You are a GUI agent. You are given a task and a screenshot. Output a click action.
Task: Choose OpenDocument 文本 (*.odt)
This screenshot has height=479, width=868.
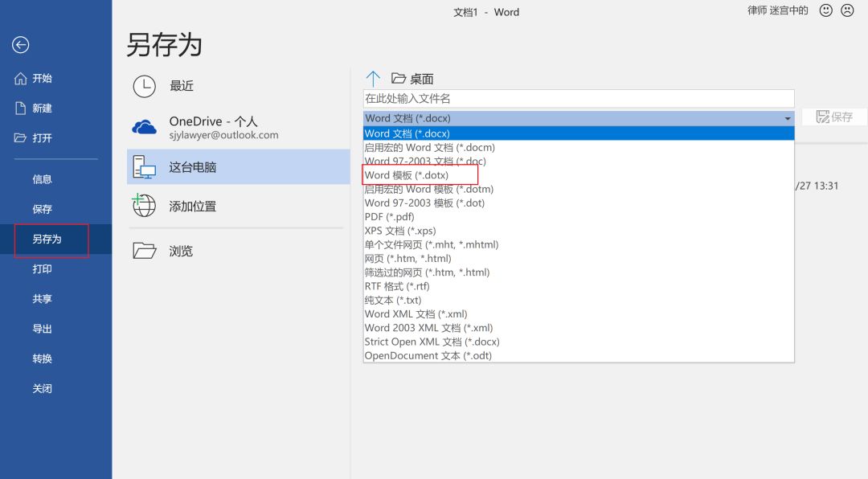pyautogui.click(x=579, y=355)
